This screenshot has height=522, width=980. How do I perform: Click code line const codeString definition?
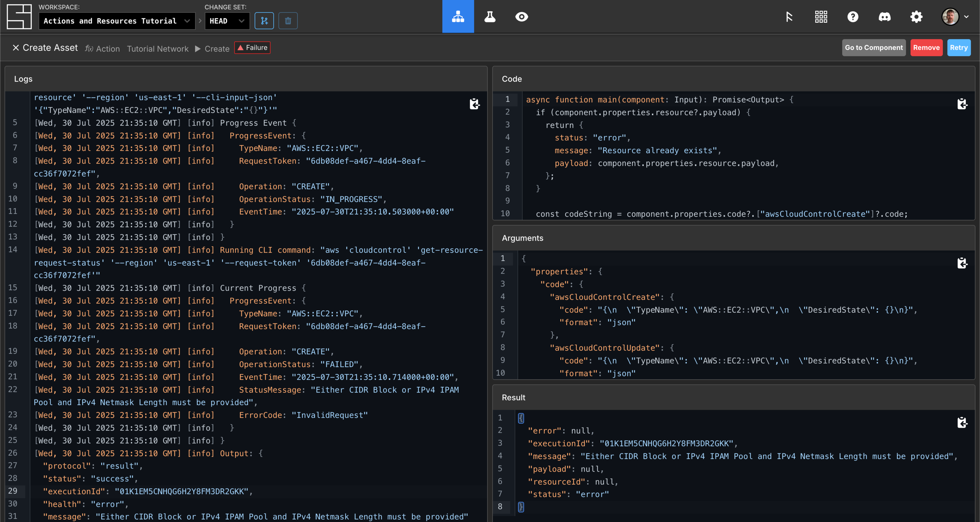(x=721, y=214)
